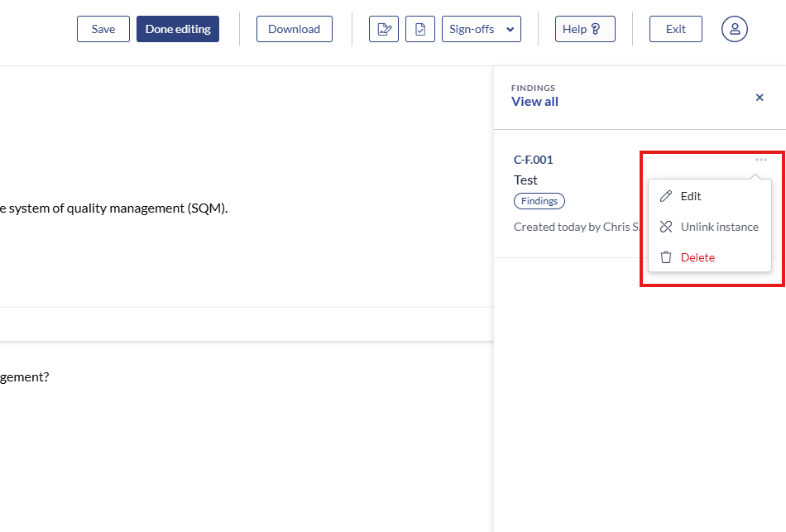Open Help with the question mark

click(x=585, y=29)
